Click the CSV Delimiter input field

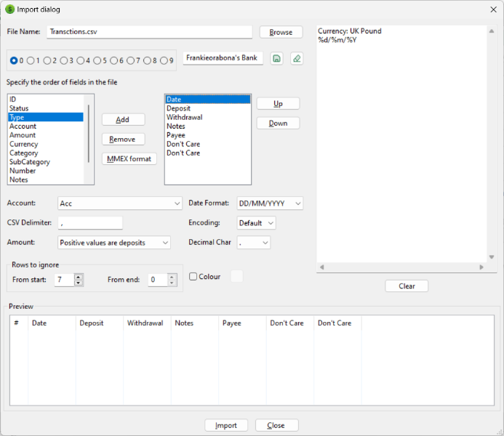coord(90,223)
